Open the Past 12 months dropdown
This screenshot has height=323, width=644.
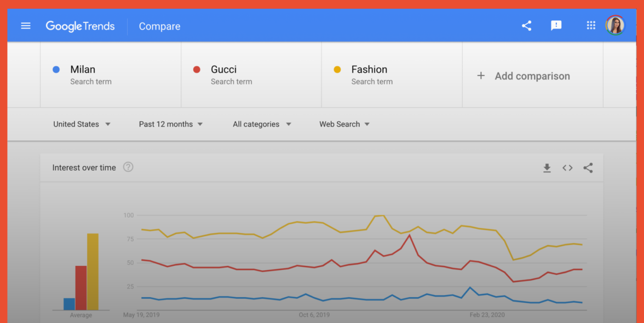coord(171,124)
